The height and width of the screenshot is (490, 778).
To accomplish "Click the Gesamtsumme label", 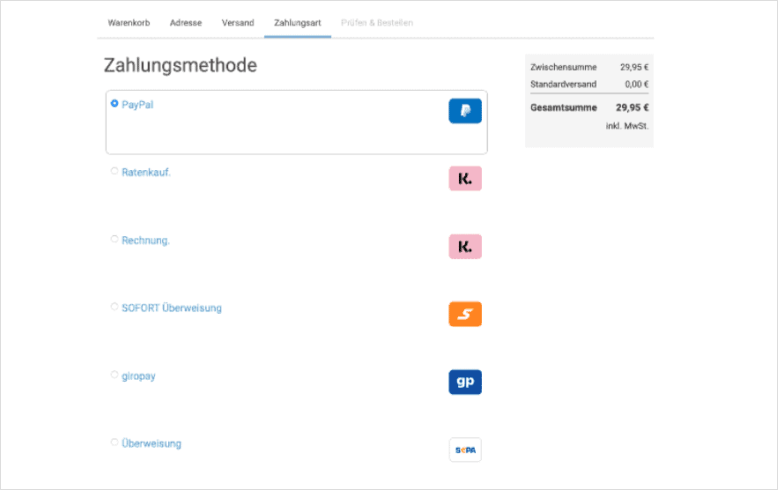I will (x=563, y=108).
